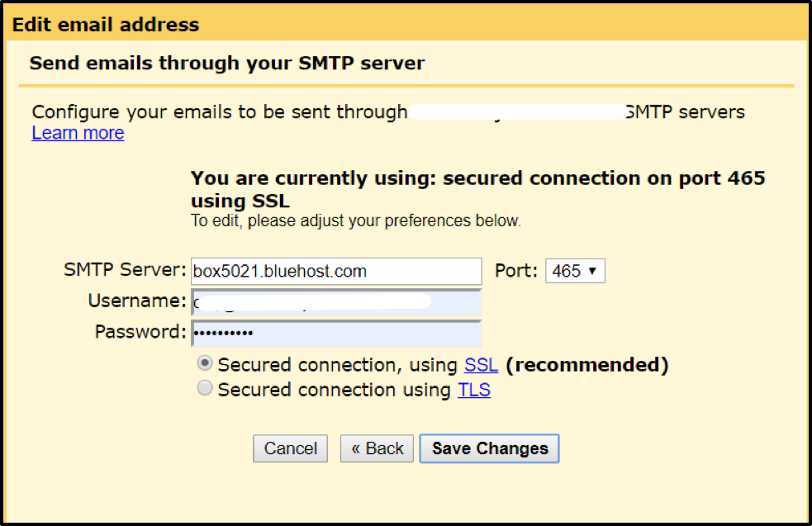Click the Learn more link
This screenshot has width=812, height=526.
[78, 133]
